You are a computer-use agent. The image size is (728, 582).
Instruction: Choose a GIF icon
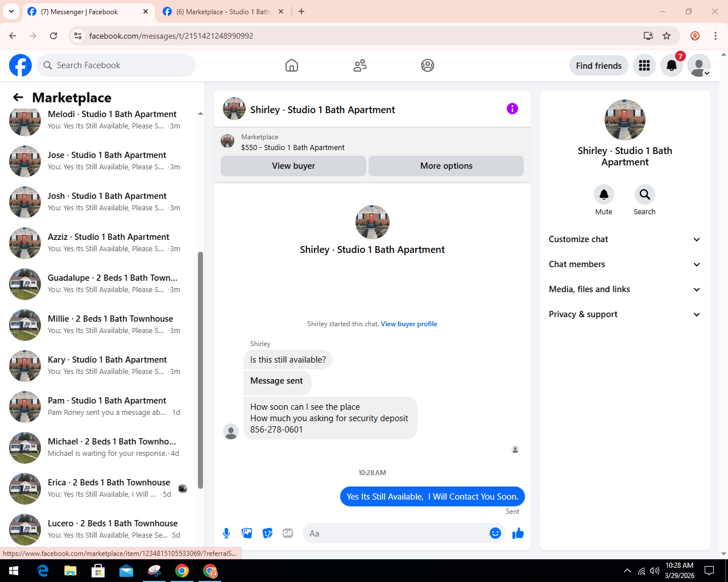pos(288,533)
